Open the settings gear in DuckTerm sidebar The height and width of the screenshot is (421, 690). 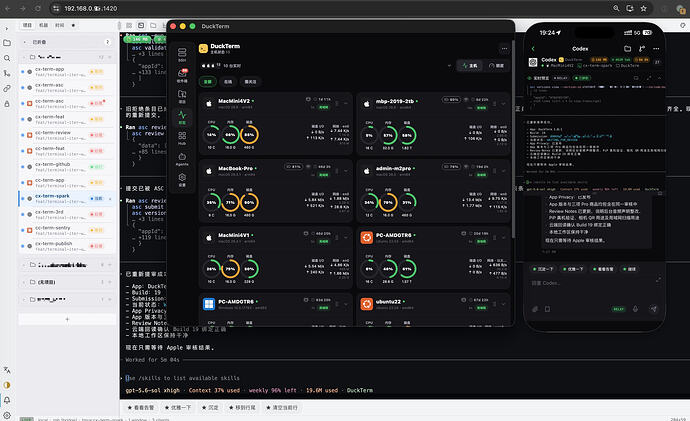coord(182,177)
